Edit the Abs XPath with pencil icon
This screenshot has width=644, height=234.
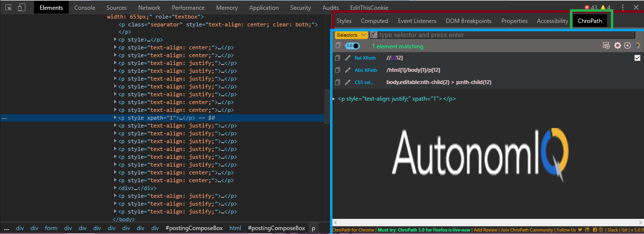[x=348, y=70]
